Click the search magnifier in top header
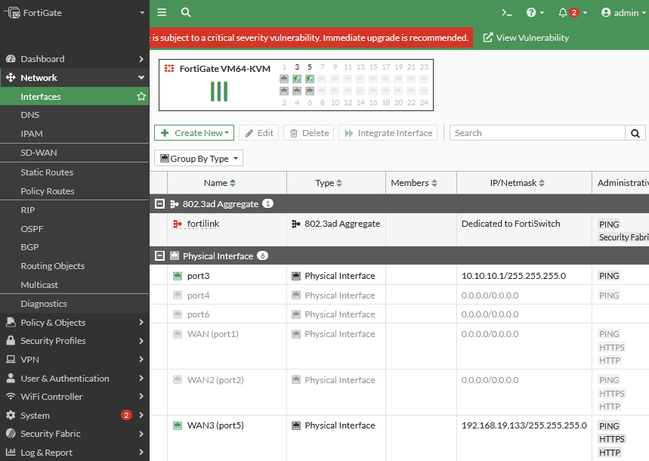Screen dimensions: 649x461 tap(186, 13)
